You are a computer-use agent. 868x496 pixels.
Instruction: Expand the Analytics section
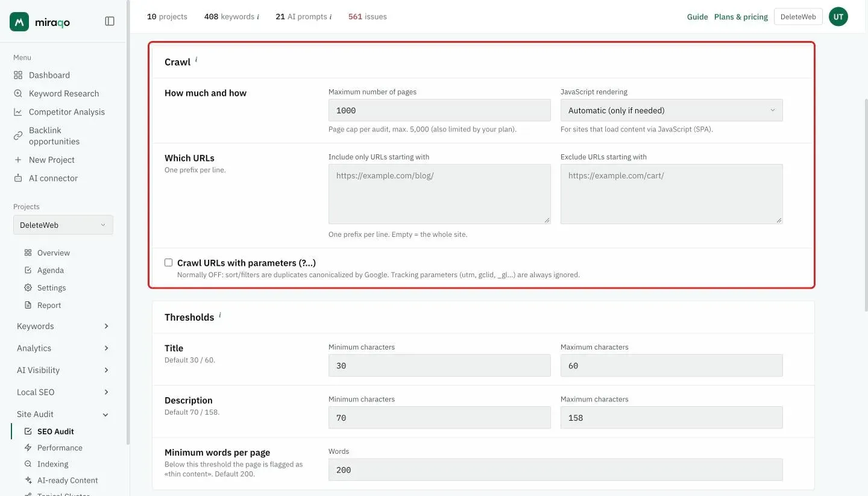pyautogui.click(x=63, y=348)
